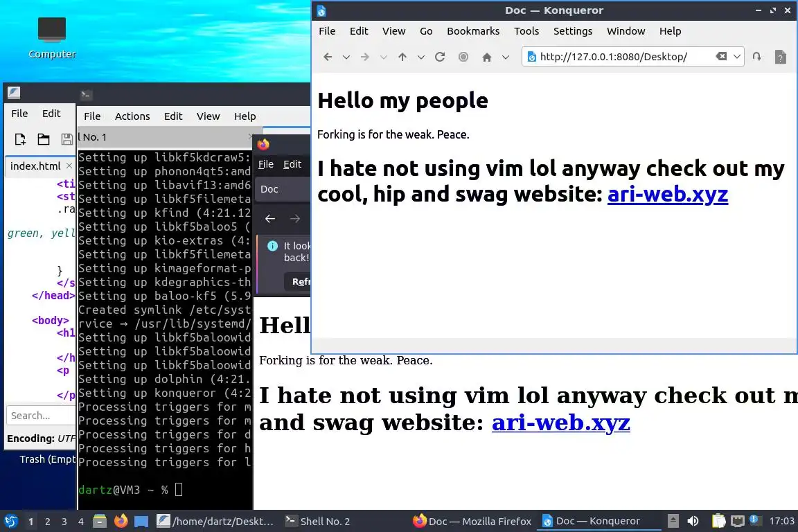Image resolution: width=798 pixels, height=532 pixels.
Task: Reload the page in Konqueror
Action: pyautogui.click(x=441, y=57)
